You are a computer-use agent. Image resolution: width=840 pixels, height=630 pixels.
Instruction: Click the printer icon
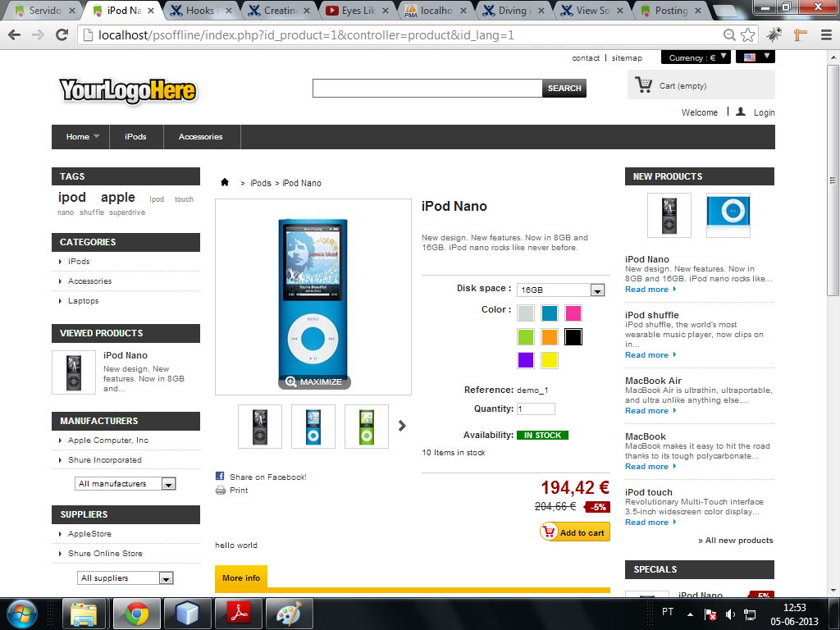[220, 490]
